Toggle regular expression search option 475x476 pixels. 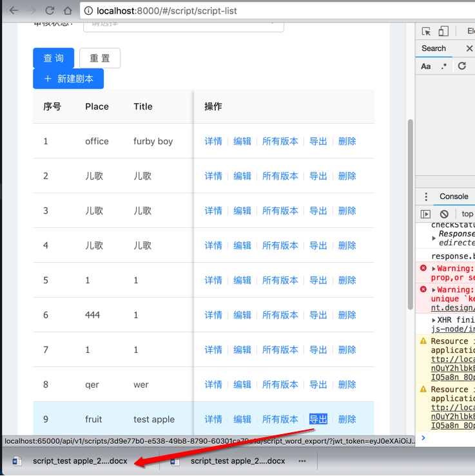coord(443,66)
